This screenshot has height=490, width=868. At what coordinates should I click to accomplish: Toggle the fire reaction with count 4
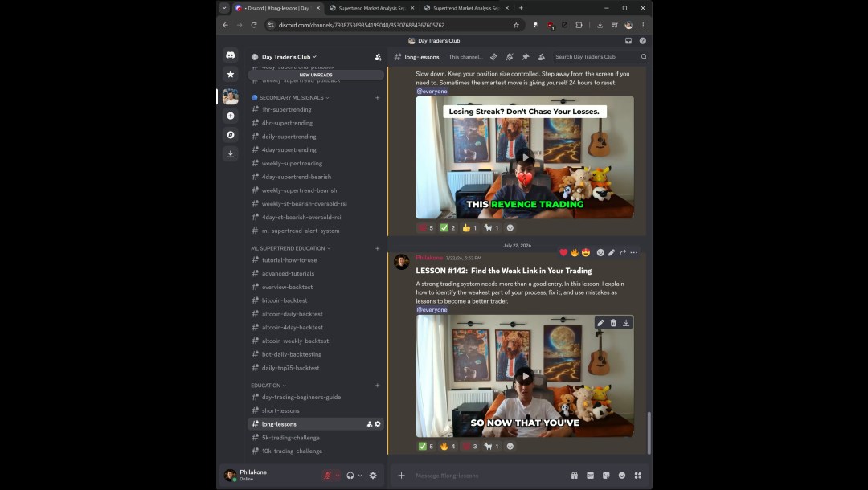448,447
